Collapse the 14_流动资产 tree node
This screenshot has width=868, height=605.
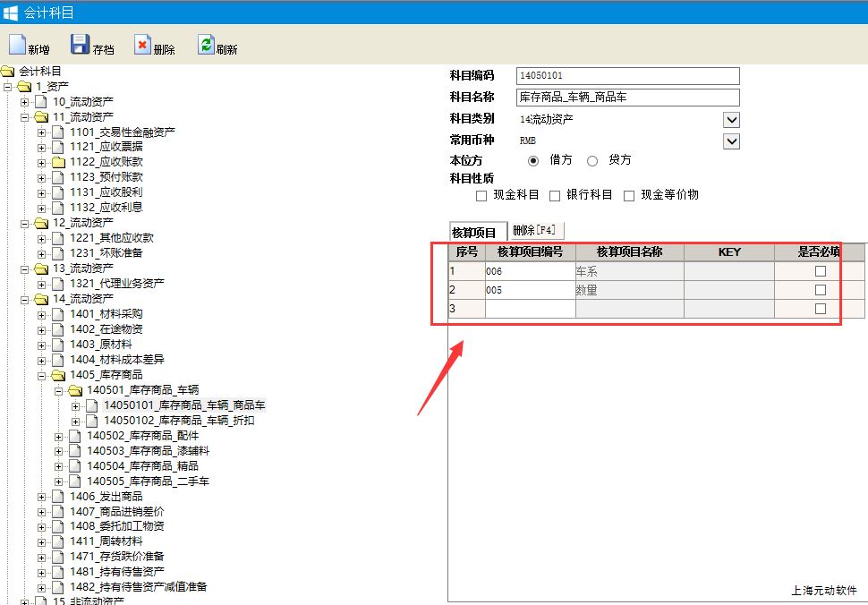click(25, 299)
